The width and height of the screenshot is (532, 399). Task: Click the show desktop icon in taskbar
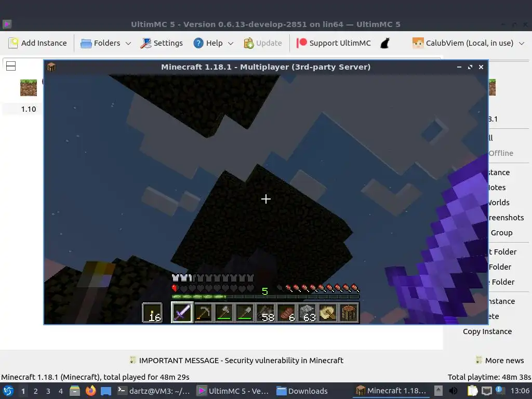click(106, 391)
